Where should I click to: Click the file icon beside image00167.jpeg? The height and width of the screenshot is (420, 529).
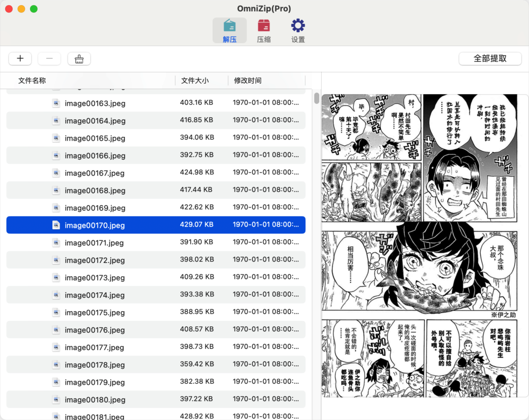56,173
